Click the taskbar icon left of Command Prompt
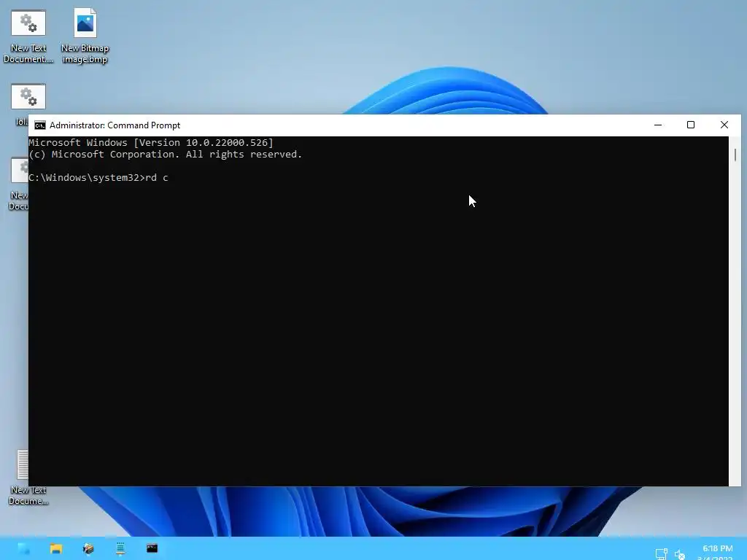This screenshot has width=747, height=560. [x=120, y=548]
